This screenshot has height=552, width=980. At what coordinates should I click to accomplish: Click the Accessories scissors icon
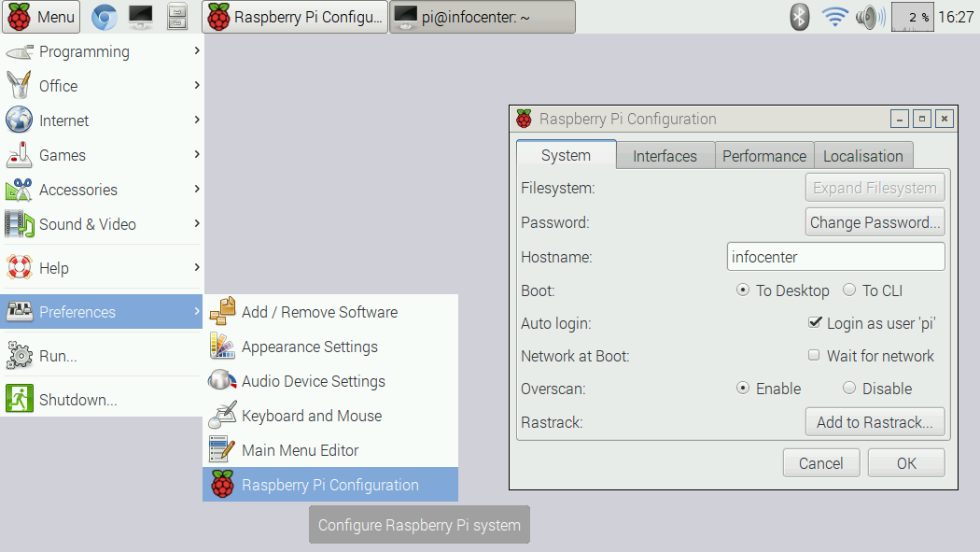click(20, 190)
